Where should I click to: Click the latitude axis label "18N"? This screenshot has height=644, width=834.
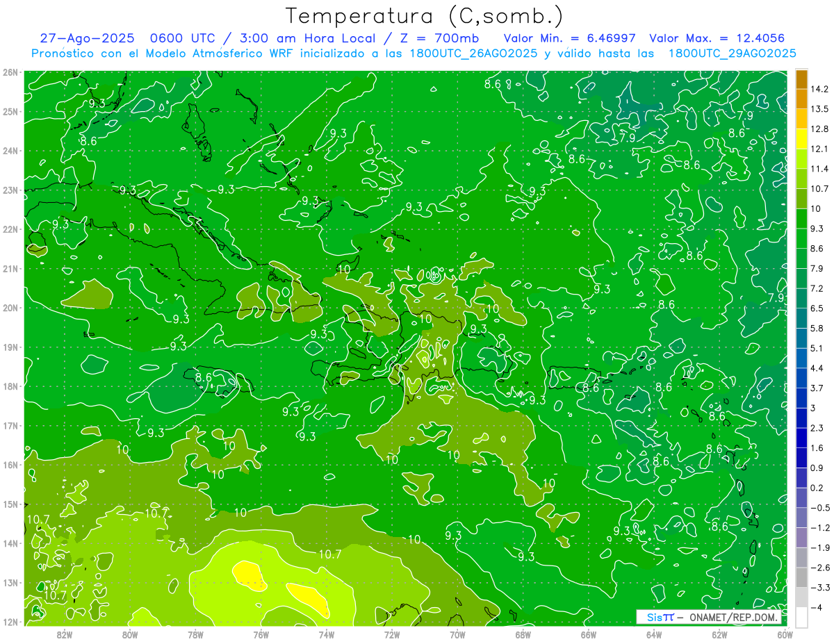click(10, 386)
